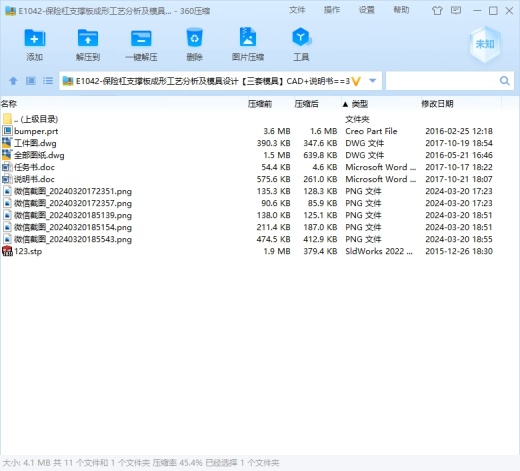Viewport: 520px width, 471px height.
Task: Click the search magnifier icon
Action: coord(505,81)
